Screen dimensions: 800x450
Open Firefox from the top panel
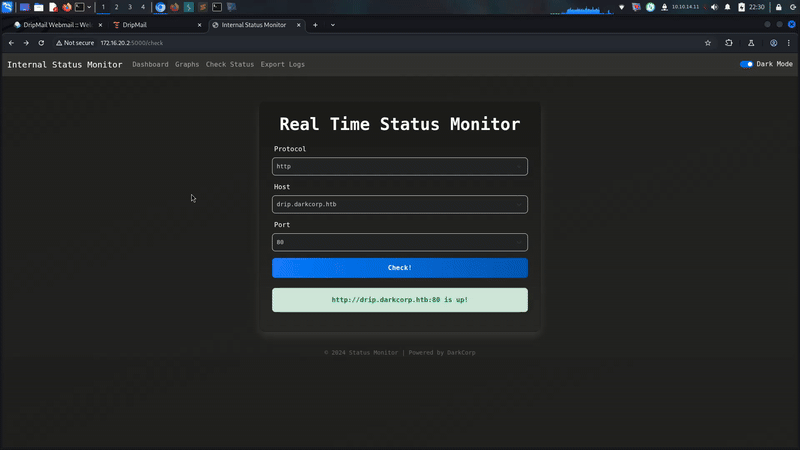click(67, 7)
